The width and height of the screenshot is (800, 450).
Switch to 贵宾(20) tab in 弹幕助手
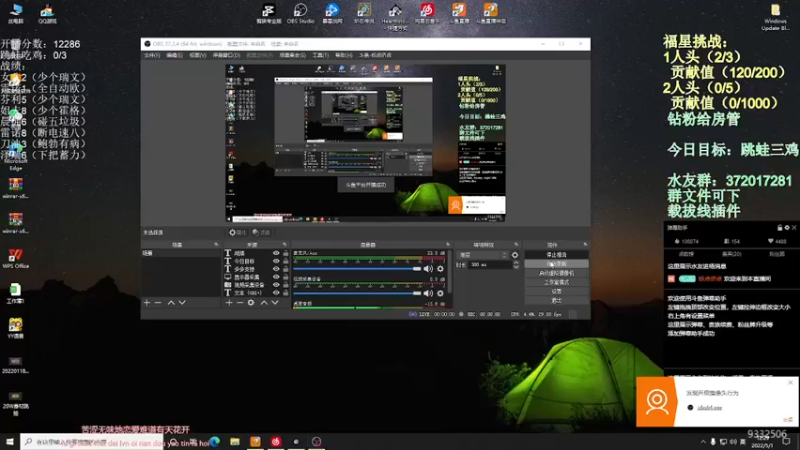(732, 254)
